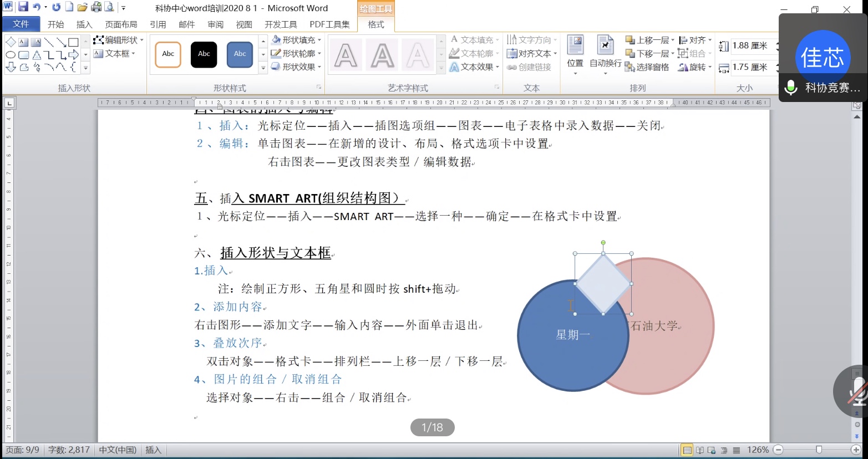Pick the right arrow shape in the shapes gallery

(73, 55)
